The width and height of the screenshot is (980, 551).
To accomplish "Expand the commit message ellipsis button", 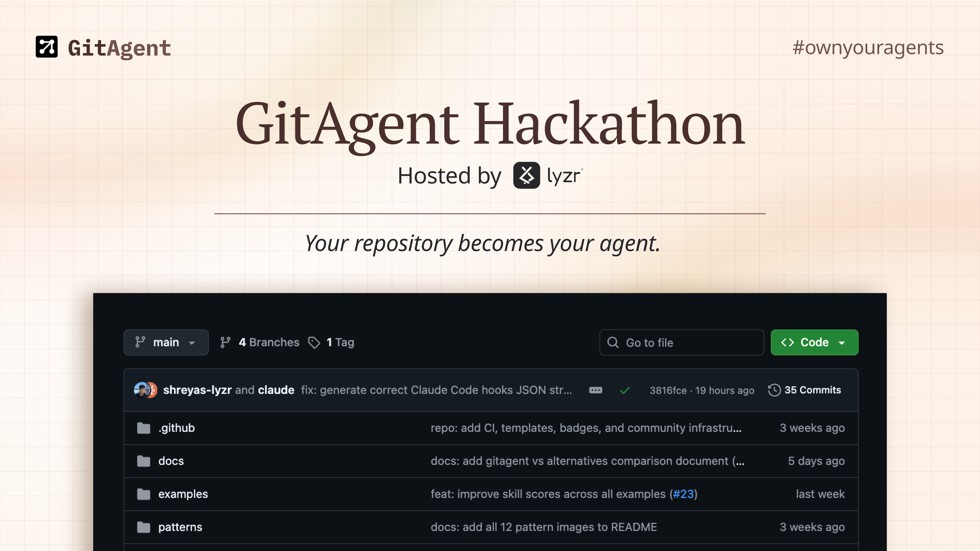I will [x=596, y=390].
